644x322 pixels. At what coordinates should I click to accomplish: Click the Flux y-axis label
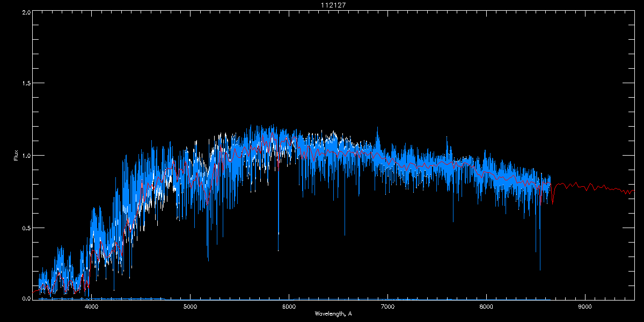point(16,155)
